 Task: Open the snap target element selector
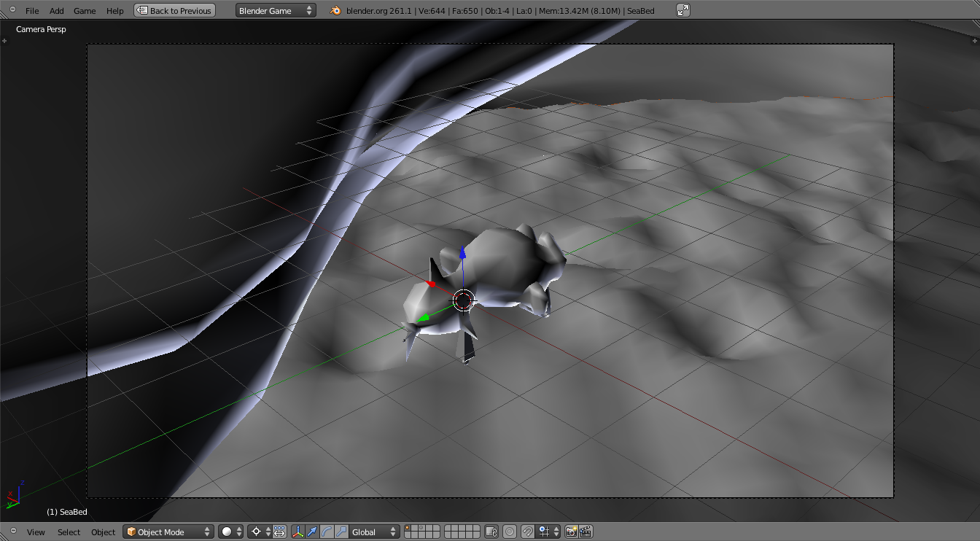tap(545, 532)
